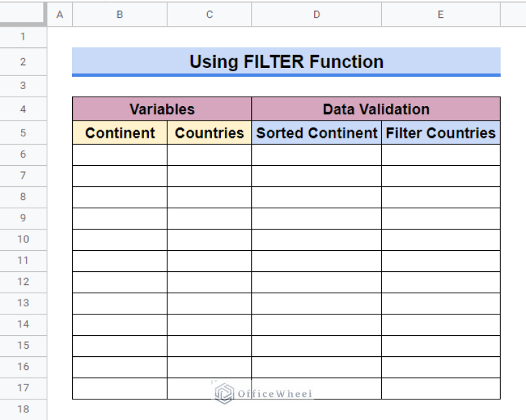
Task: Select the 'Data Validation' merged header cell
Action: click(x=376, y=109)
